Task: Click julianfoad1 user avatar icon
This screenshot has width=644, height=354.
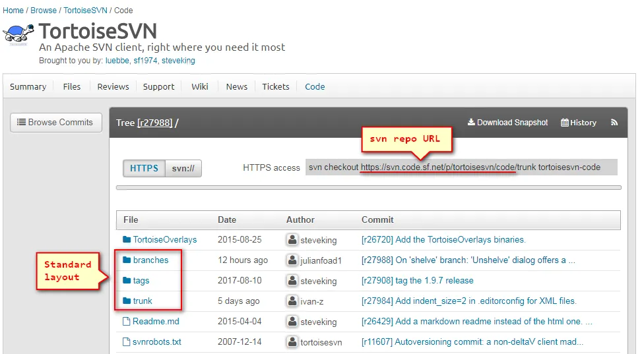Action: coord(292,260)
